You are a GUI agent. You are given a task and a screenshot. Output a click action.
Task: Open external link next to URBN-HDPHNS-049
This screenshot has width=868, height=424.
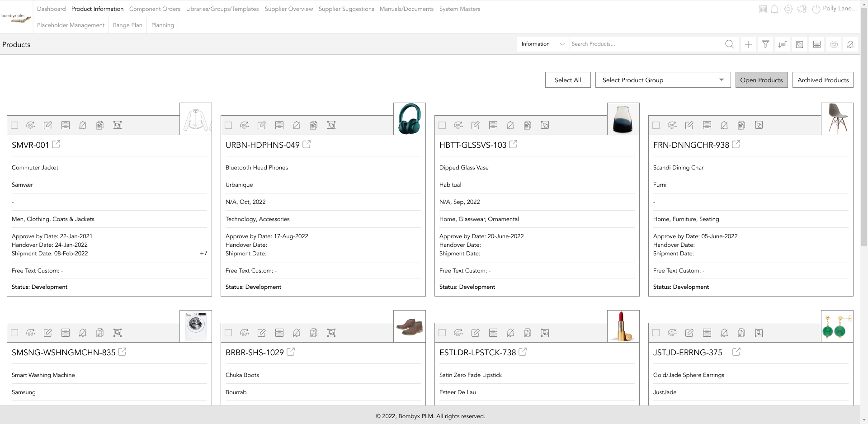pos(307,145)
